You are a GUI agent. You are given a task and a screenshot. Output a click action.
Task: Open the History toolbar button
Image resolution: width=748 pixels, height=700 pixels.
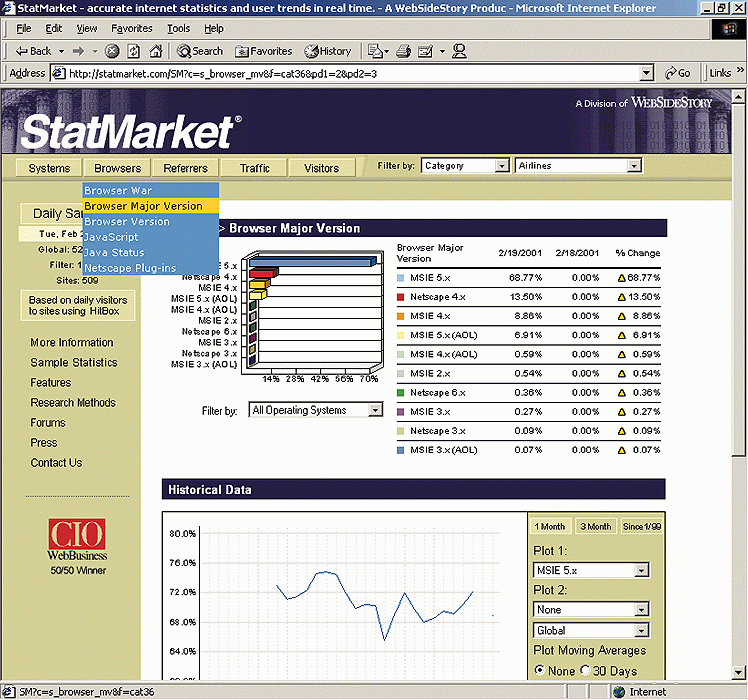pyautogui.click(x=328, y=51)
